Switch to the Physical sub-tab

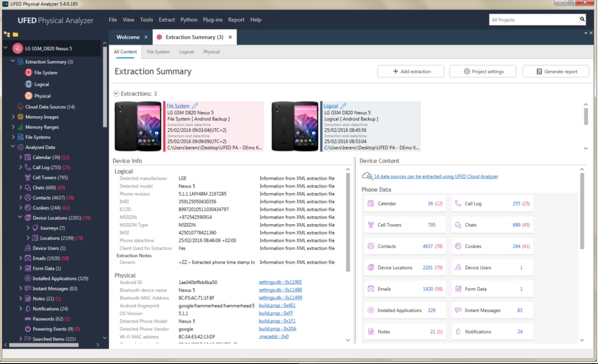(211, 52)
